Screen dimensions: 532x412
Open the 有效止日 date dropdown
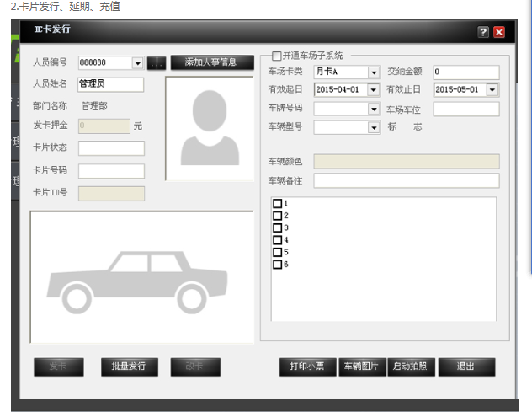492,90
